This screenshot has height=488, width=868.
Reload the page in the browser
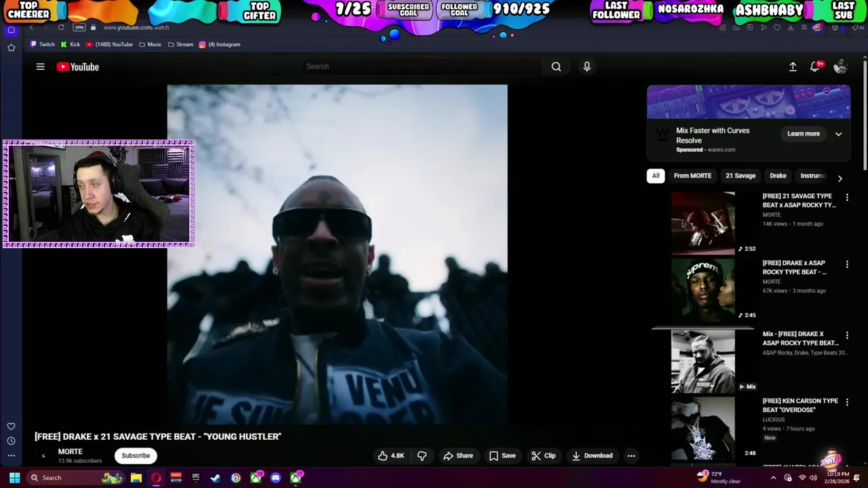(x=61, y=27)
